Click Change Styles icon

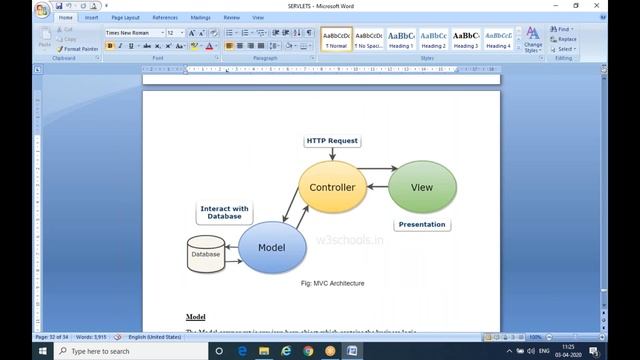pyautogui.click(x=533, y=39)
